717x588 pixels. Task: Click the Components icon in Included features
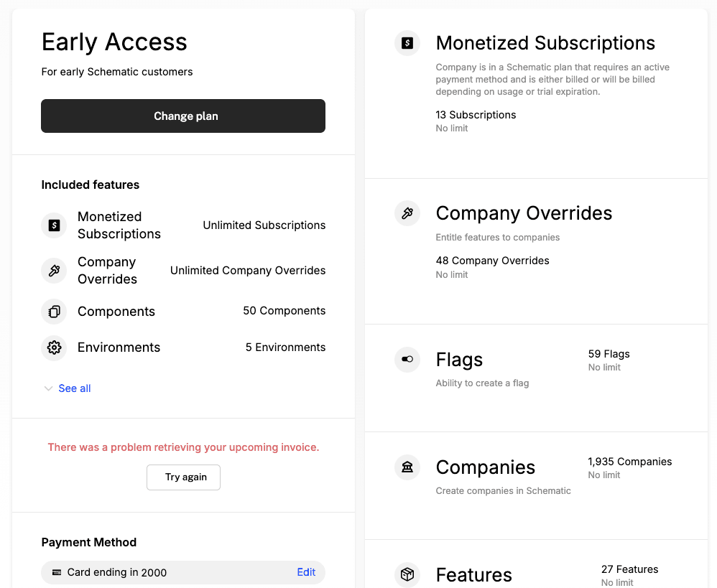(54, 312)
